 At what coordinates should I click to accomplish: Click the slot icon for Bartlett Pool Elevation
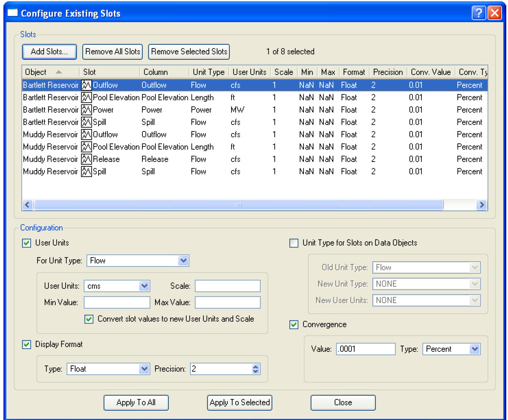tap(86, 98)
